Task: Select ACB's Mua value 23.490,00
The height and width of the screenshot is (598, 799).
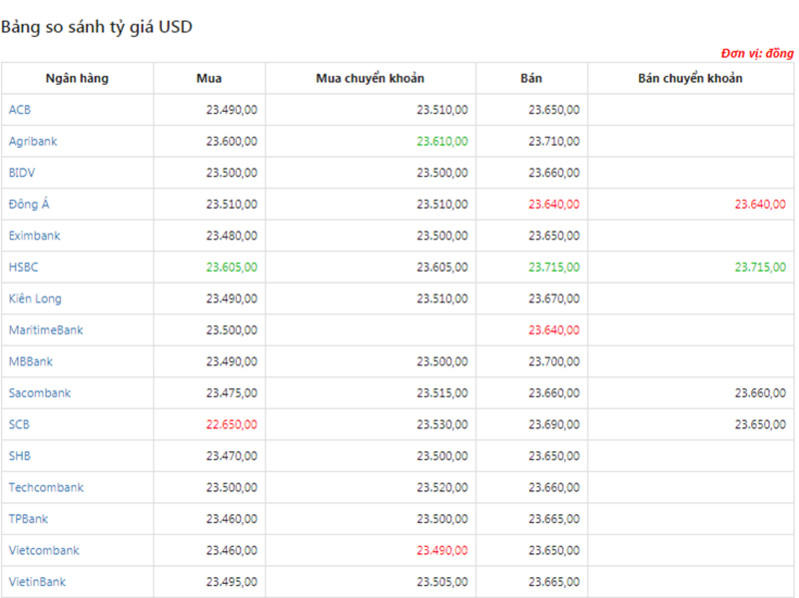Action: (231, 110)
